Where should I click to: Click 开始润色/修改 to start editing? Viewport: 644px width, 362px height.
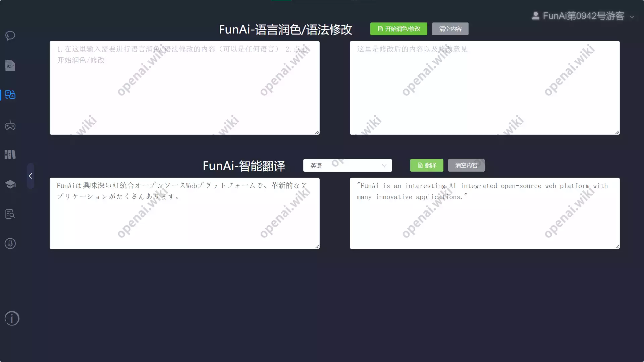pyautogui.click(x=398, y=29)
